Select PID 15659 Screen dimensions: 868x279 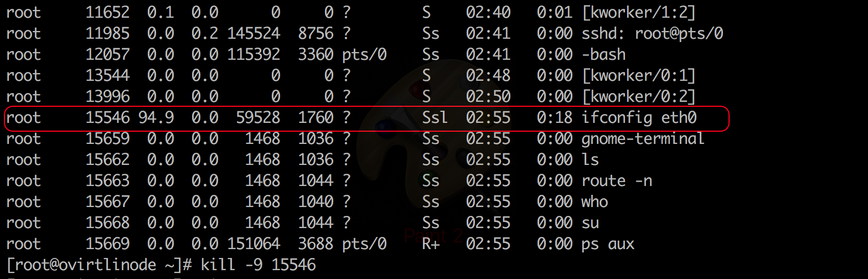click(107, 138)
